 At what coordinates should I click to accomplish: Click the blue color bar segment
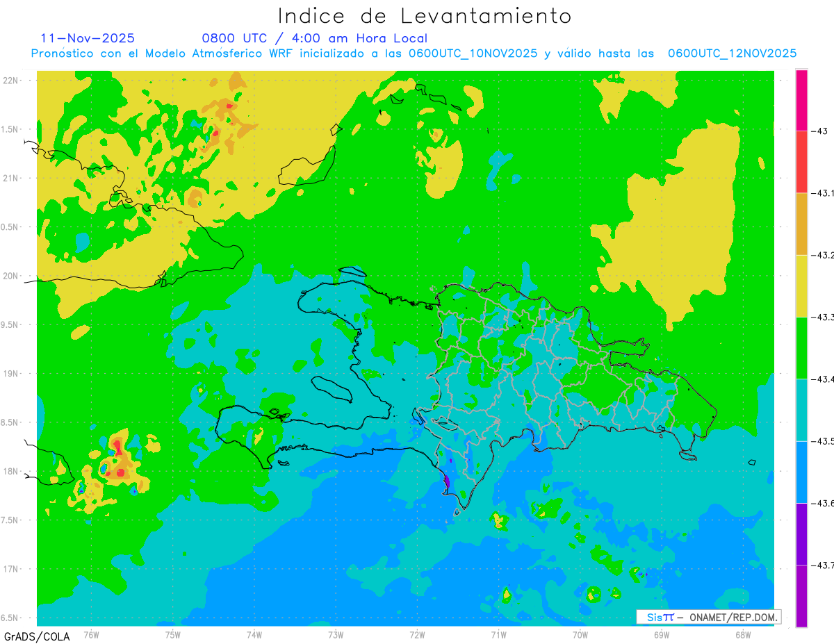[801, 472]
